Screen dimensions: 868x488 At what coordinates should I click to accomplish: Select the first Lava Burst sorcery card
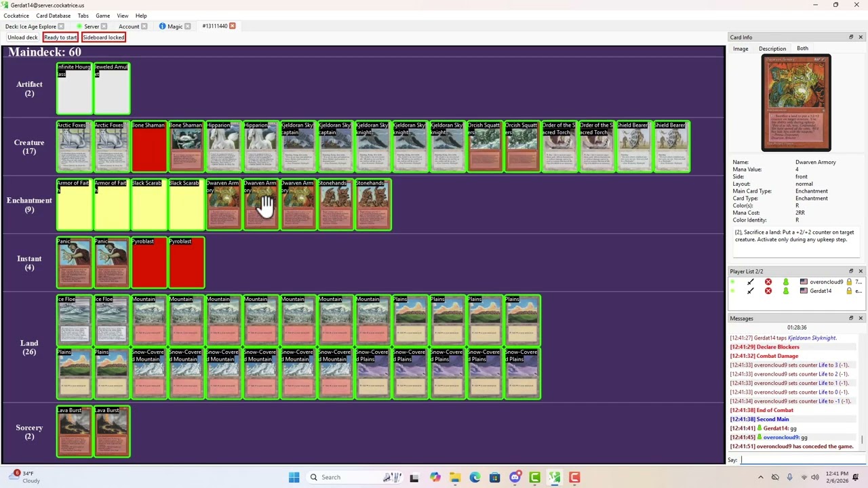tap(75, 432)
